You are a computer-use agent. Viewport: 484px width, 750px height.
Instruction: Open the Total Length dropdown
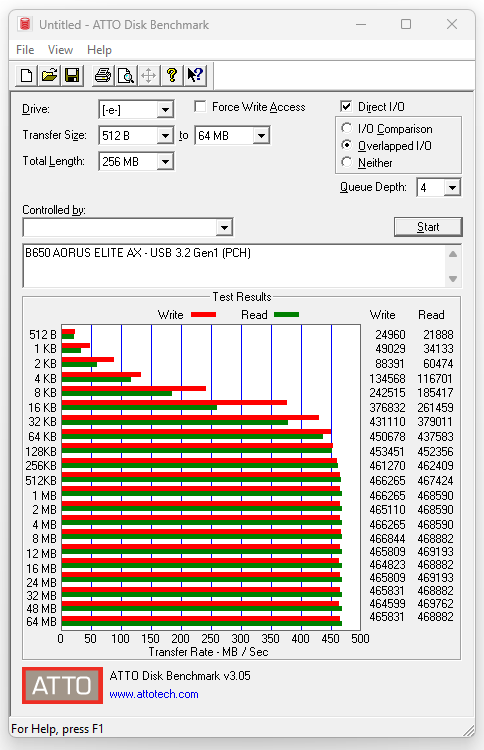(x=165, y=162)
